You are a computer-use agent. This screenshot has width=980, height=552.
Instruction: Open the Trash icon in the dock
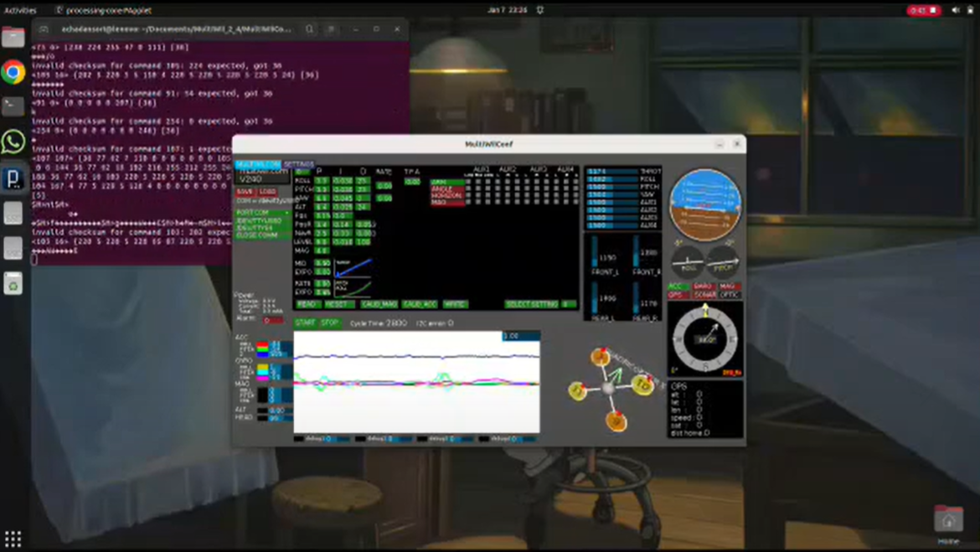click(x=13, y=284)
